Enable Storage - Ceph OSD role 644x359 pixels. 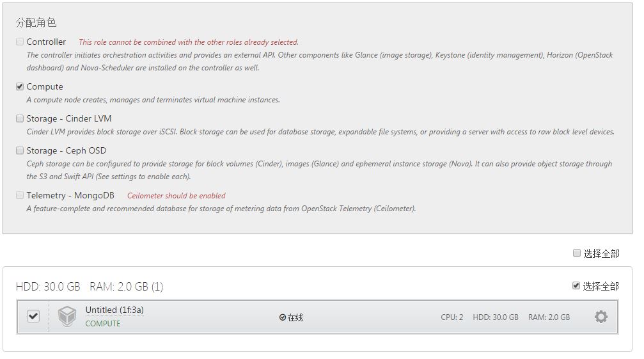[x=20, y=150]
